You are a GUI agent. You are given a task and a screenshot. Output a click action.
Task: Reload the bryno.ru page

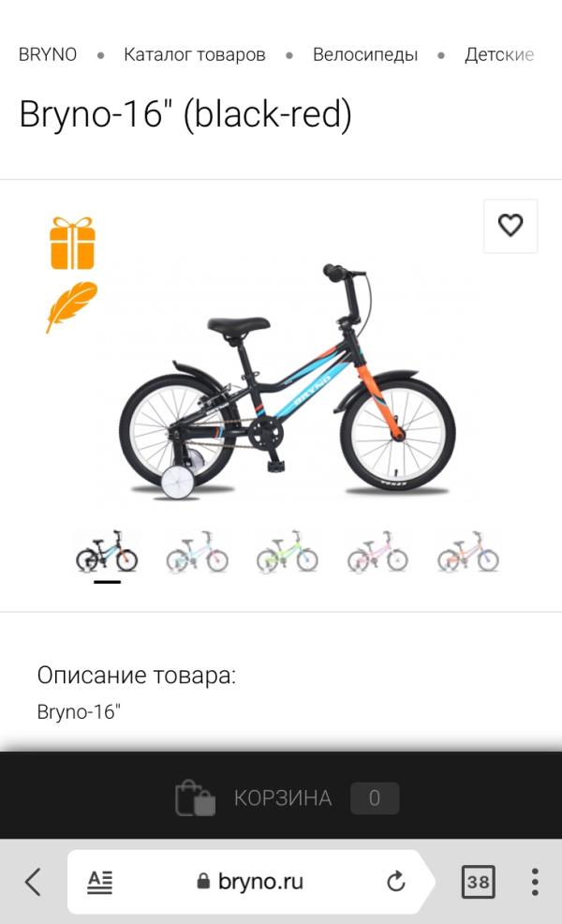(x=396, y=882)
